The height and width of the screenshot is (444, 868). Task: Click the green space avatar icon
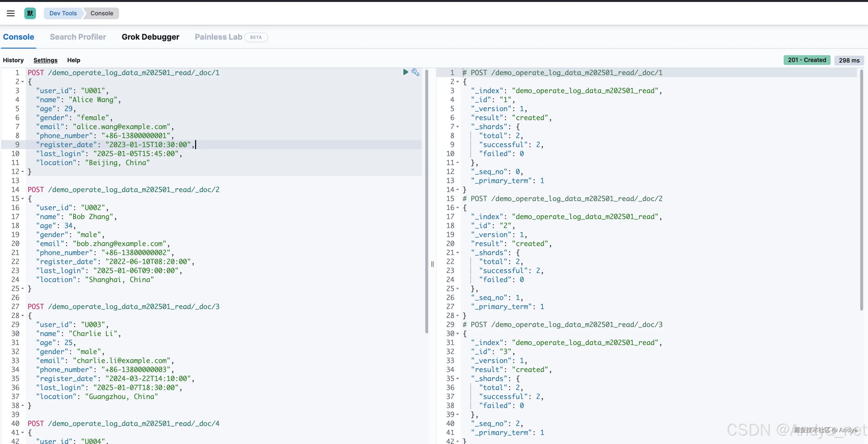(x=30, y=13)
